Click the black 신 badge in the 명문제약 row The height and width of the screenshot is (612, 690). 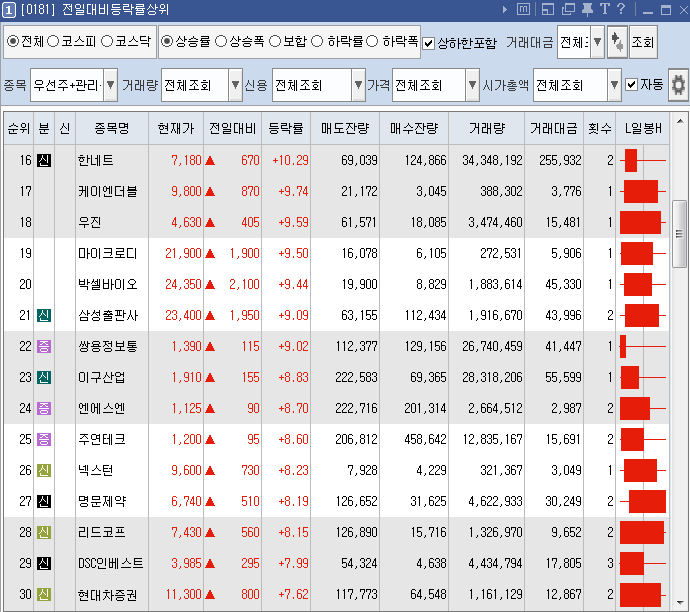pyautogui.click(x=44, y=501)
